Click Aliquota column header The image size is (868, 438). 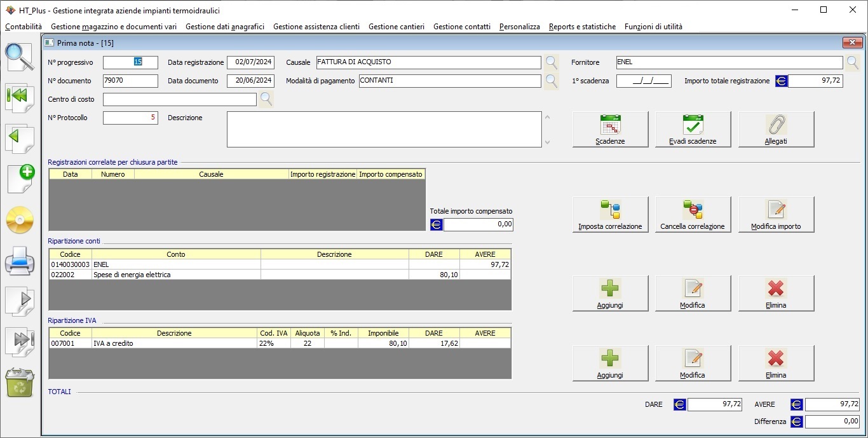[308, 333]
